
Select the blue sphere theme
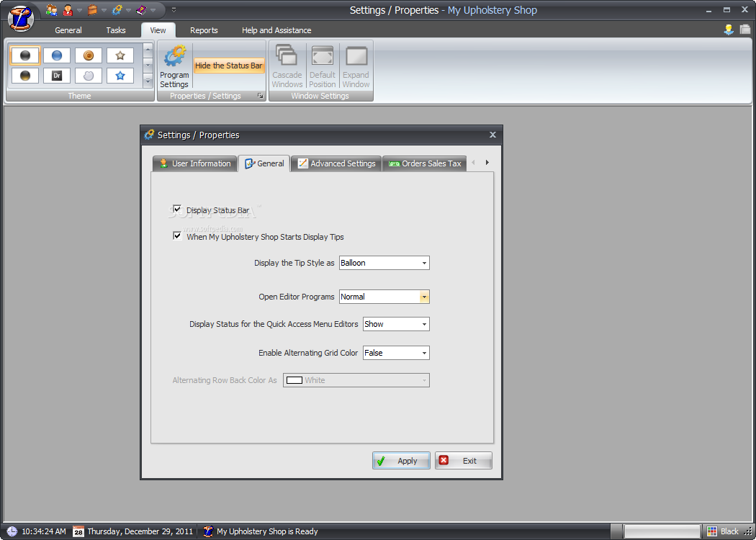(x=57, y=55)
